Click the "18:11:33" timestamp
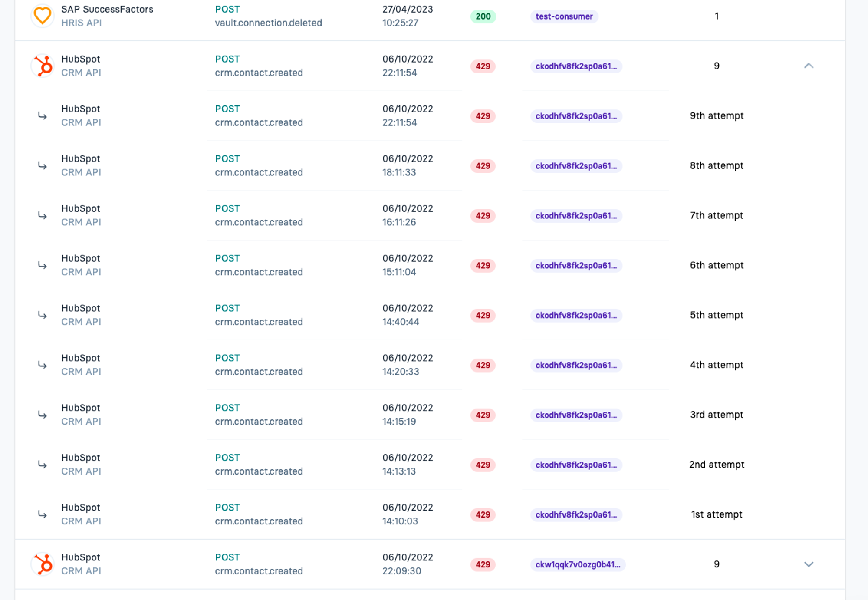868x600 pixels. click(x=399, y=172)
